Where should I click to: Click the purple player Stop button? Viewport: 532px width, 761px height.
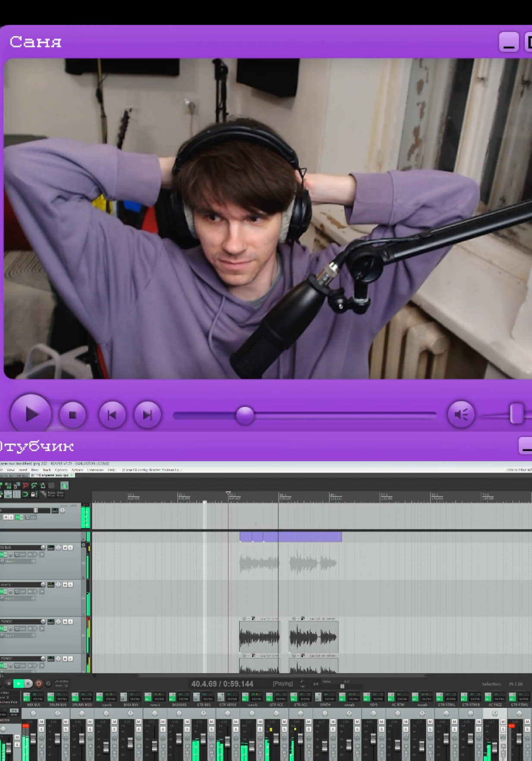coord(72,415)
